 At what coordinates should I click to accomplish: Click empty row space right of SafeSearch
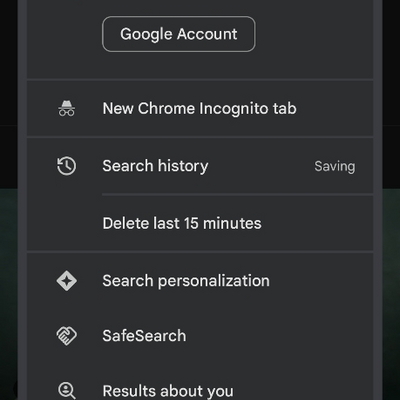point(279,336)
